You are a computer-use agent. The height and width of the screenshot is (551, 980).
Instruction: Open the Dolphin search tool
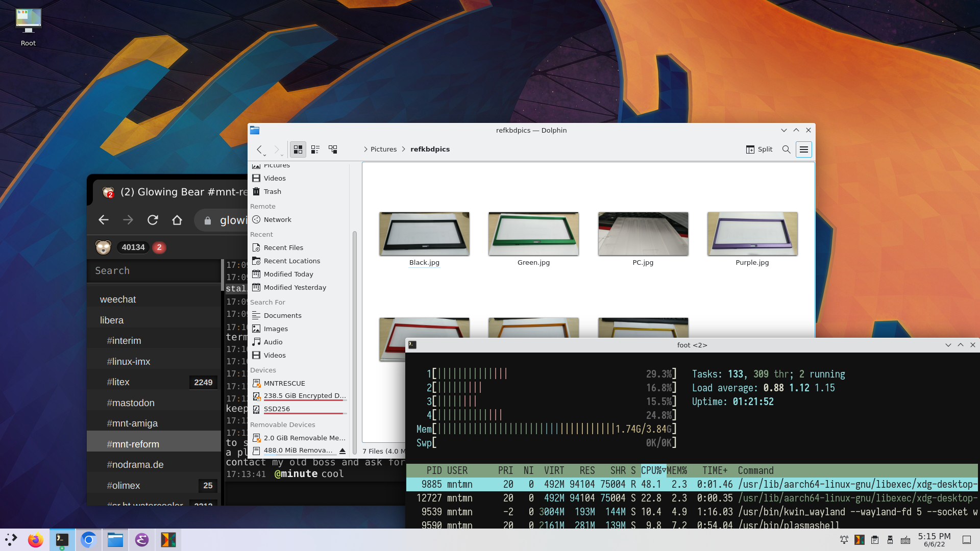(x=786, y=149)
